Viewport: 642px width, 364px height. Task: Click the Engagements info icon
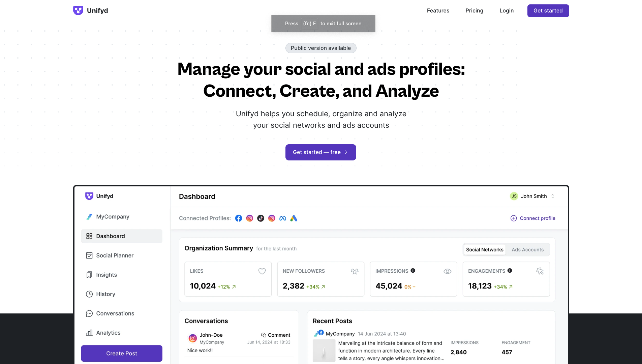[x=510, y=271]
